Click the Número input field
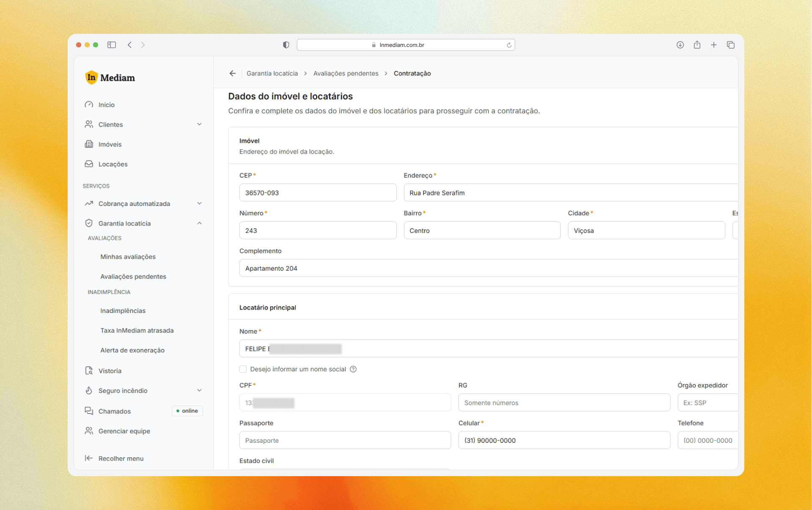 (318, 230)
